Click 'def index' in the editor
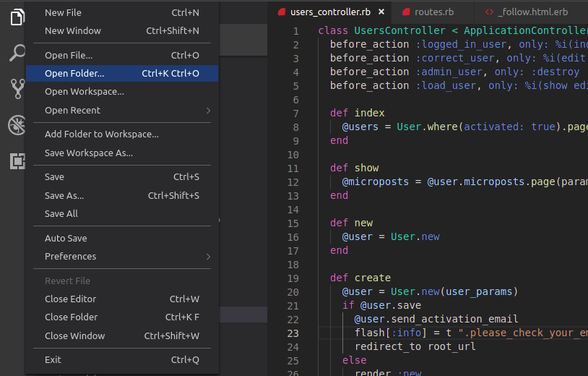588x376 pixels. pos(358,113)
